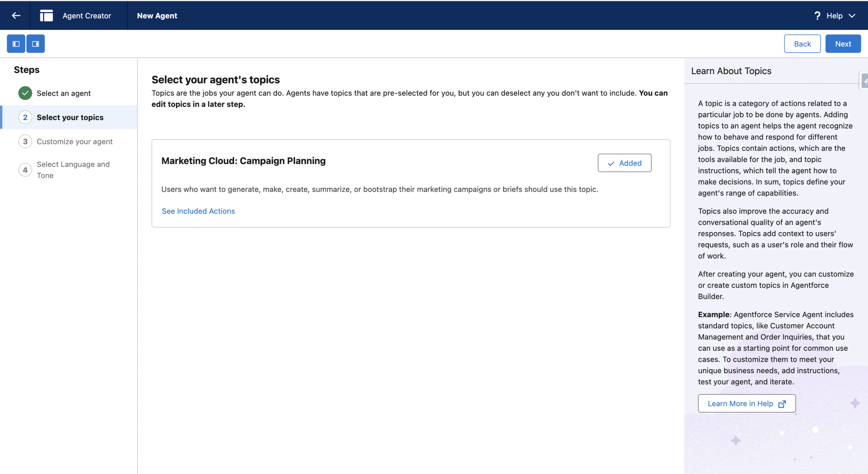Screen dimensions: 868x474
Task: Click the Back button
Action: (802, 44)
